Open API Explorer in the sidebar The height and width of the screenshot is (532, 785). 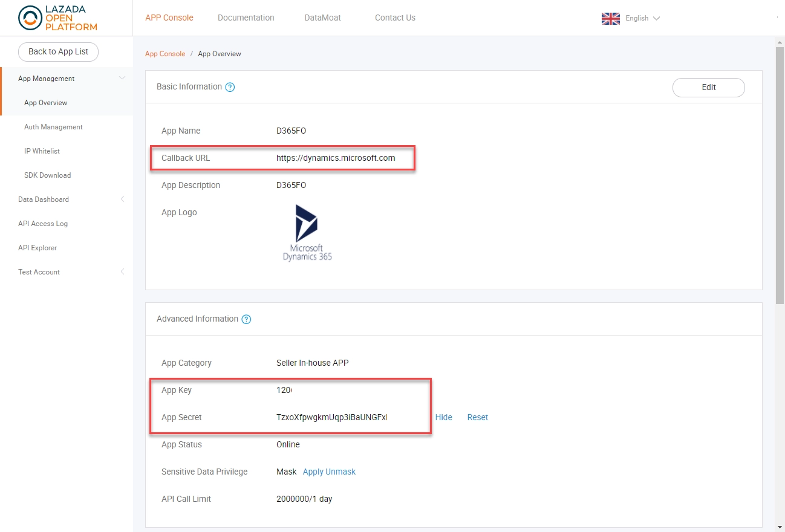37,248
